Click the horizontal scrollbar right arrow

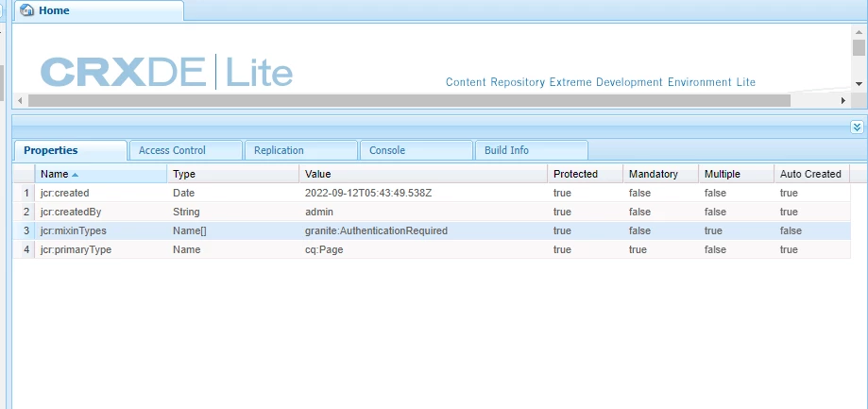click(843, 100)
